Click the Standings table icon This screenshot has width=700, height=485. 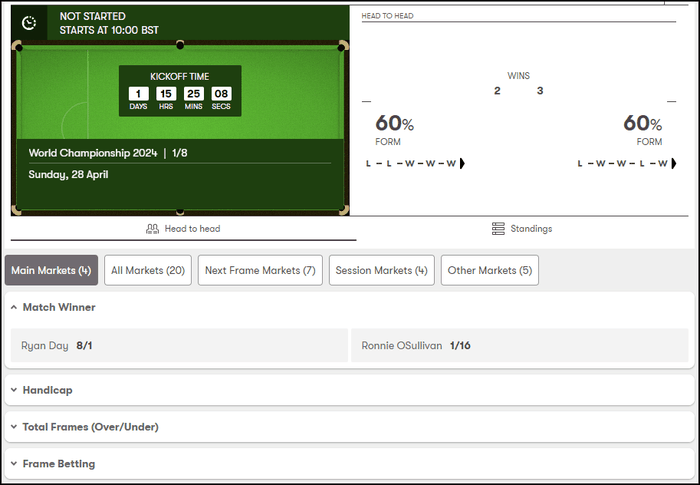tap(498, 229)
